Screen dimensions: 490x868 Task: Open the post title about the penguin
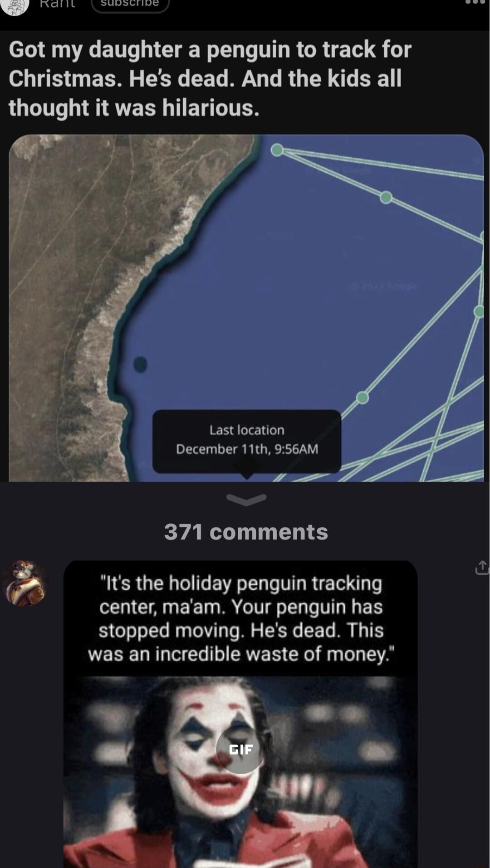(x=210, y=78)
